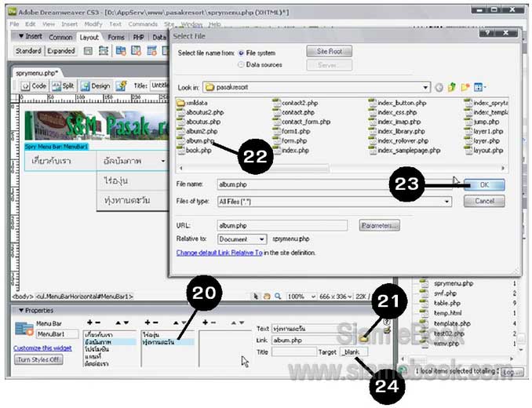This screenshot has height=408, width=532.
Task: Click Cancel in Select File dialog
Action: [x=484, y=201]
